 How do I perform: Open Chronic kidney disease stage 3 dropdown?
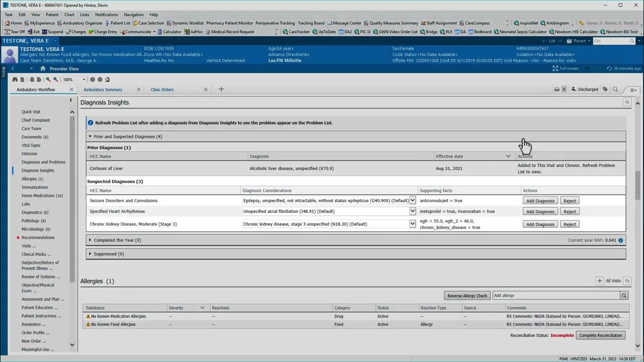point(413,224)
